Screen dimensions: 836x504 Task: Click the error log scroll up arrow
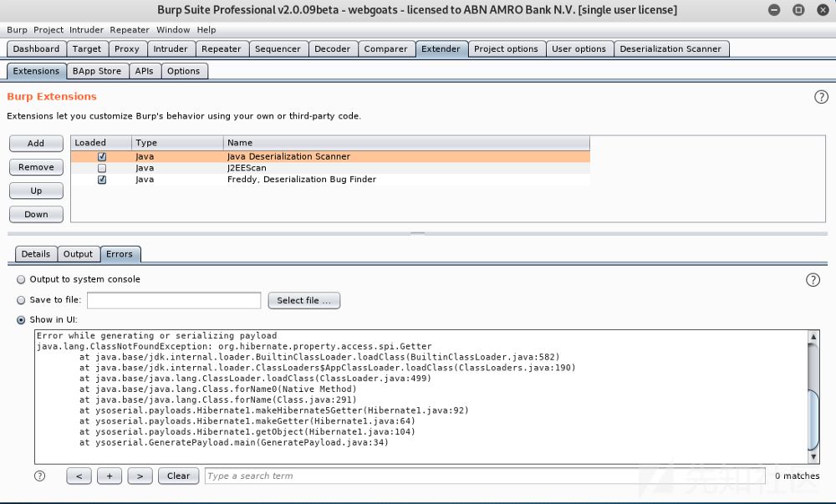(x=813, y=337)
